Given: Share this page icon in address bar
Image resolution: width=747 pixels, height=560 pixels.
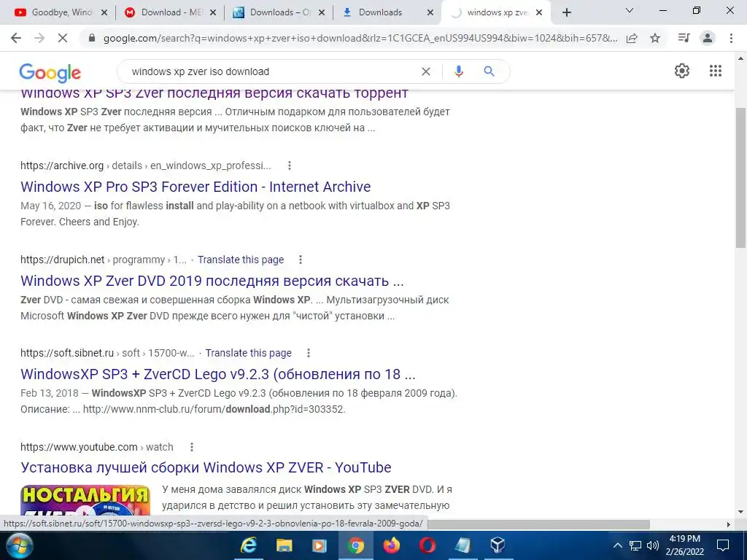Looking at the screenshot, I should coord(632,39).
